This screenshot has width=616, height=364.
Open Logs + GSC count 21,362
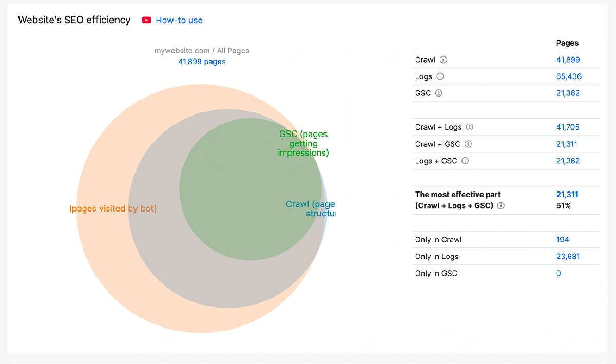pos(568,161)
